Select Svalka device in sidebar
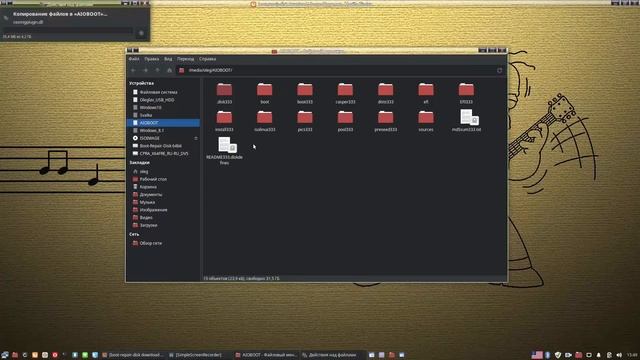 point(163,115)
